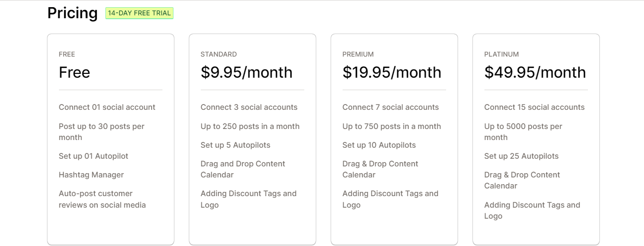Click the STANDARD plan label

coord(218,54)
